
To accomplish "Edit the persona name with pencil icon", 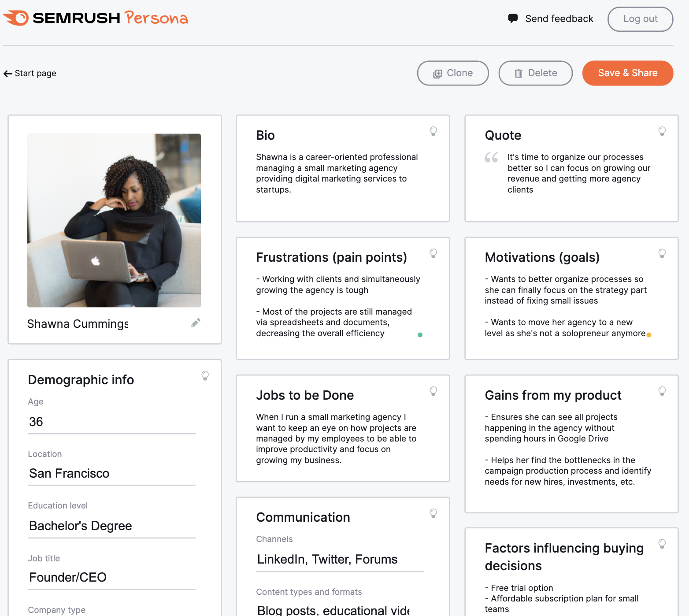I will pos(196,323).
